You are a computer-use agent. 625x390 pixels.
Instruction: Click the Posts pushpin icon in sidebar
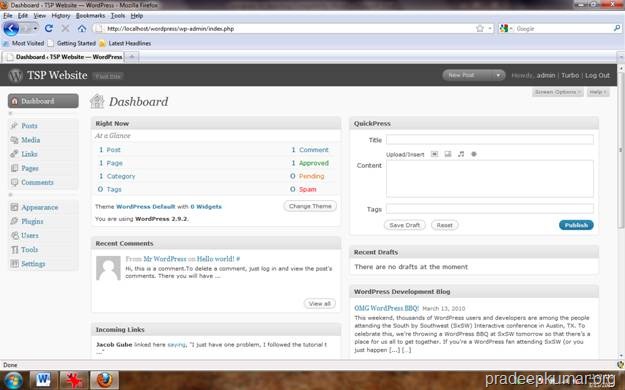pyautogui.click(x=14, y=126)
